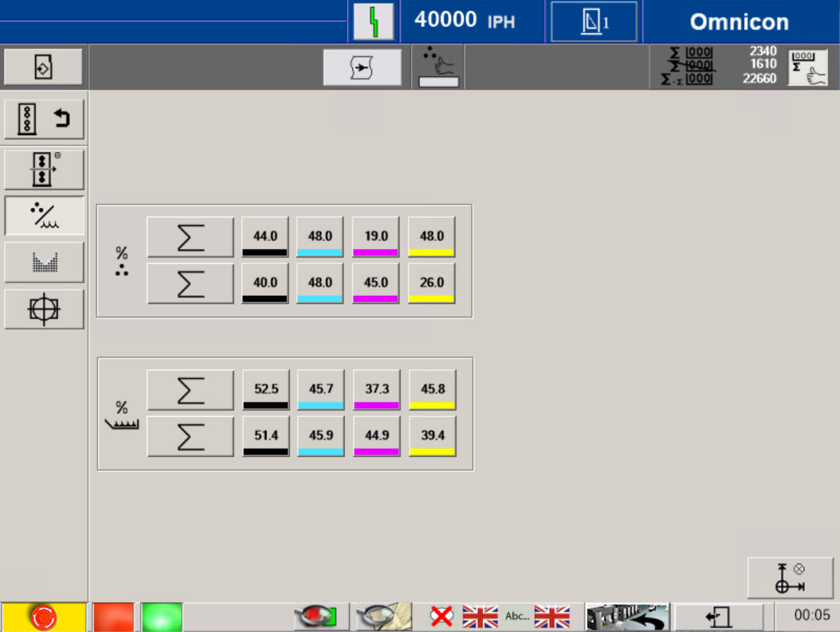Image resolution: width=840 pixels, height=632 pixels.
Task: Open the ink unit return view
Action: pos(44,119)
